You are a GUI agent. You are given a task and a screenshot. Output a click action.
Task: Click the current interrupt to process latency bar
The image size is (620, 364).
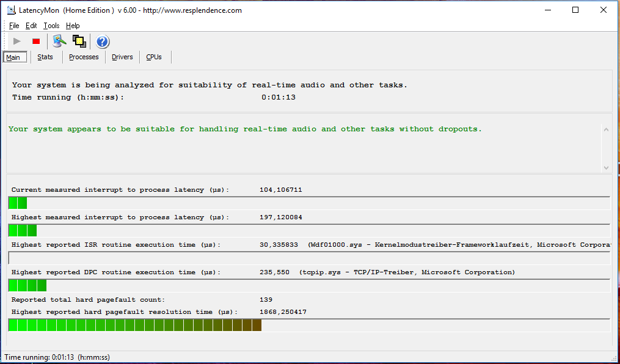pyautogui.click(x=309, y=203)
